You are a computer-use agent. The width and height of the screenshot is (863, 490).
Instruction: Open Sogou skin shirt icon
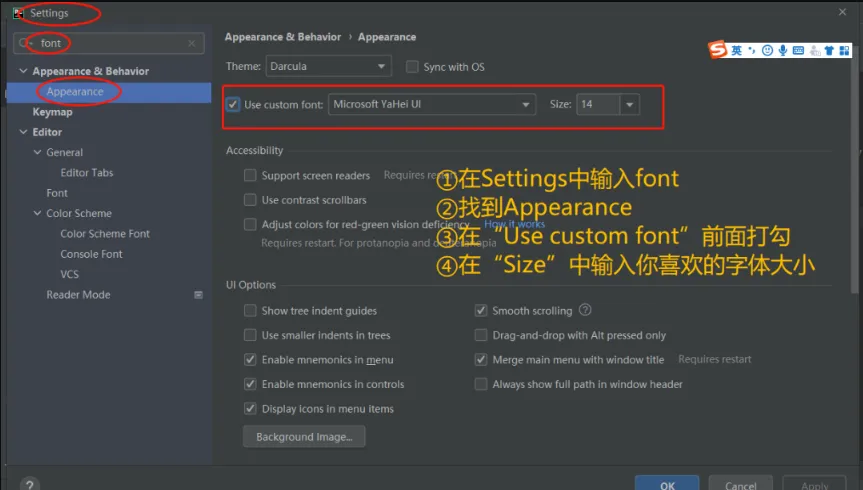coord(829,51)
